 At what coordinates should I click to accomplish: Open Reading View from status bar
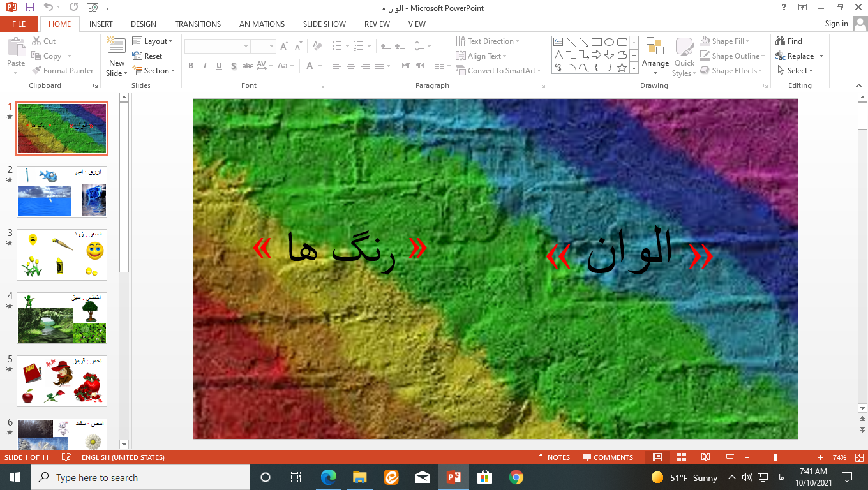[x=705, y=457]
